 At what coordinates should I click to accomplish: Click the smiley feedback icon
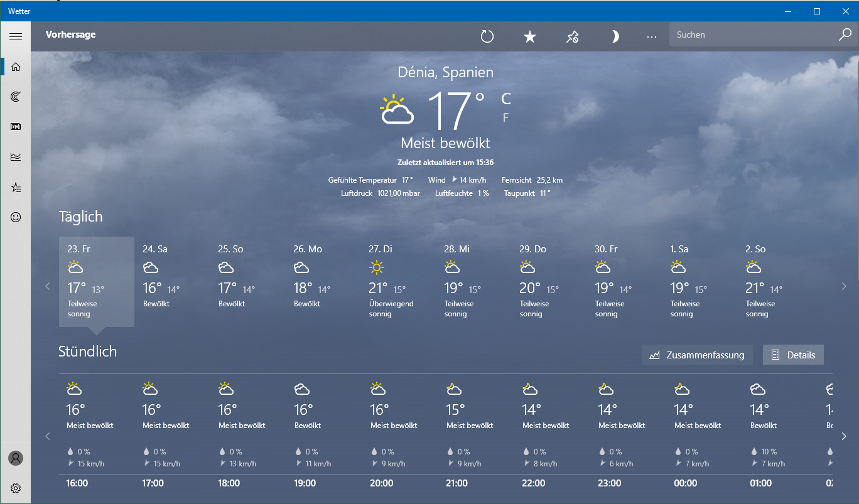16,217
